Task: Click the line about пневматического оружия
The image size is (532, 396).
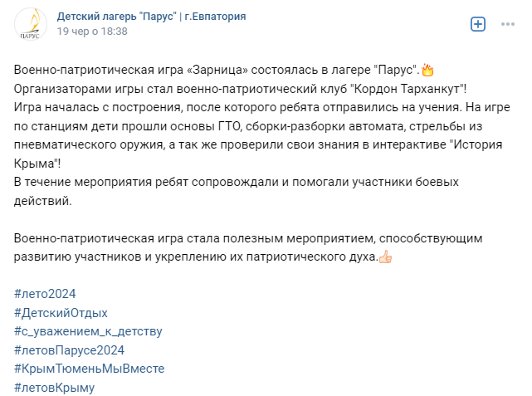Action: click(258, 145)
